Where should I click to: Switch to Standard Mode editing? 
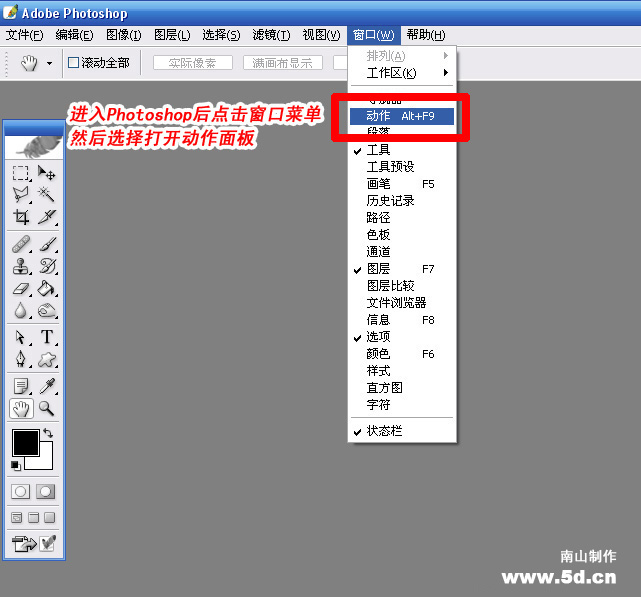point(20,492)
